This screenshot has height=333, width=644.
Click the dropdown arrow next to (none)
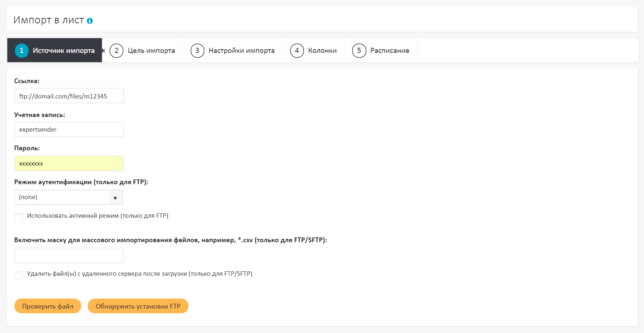click(115, 198)
